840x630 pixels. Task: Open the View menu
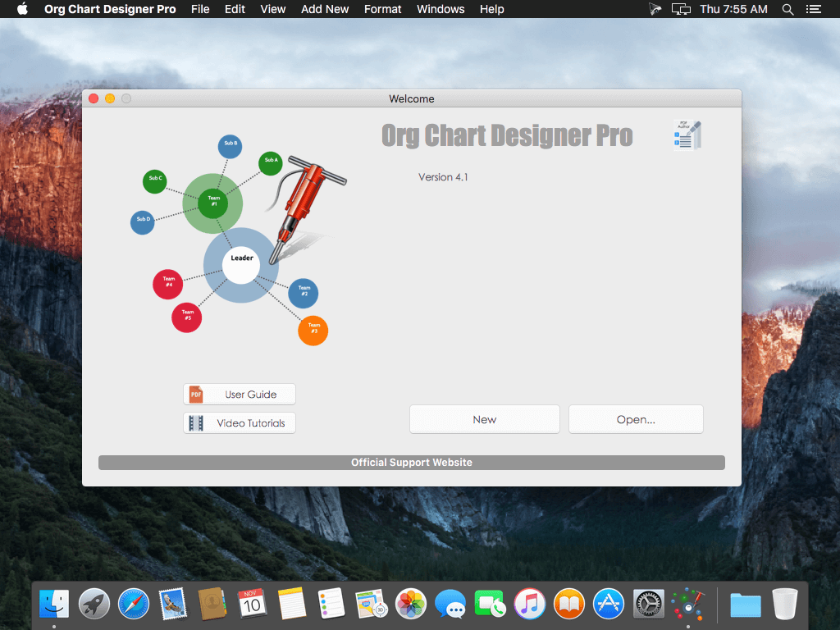272,9
